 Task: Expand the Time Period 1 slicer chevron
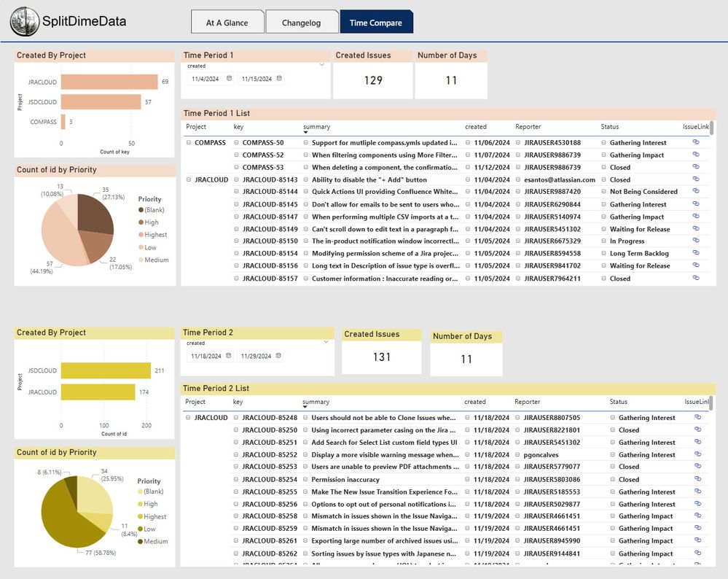click(321, 65)
